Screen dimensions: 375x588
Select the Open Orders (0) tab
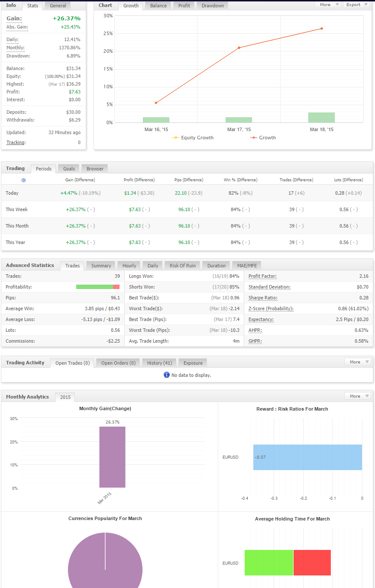tap(118, 363)
